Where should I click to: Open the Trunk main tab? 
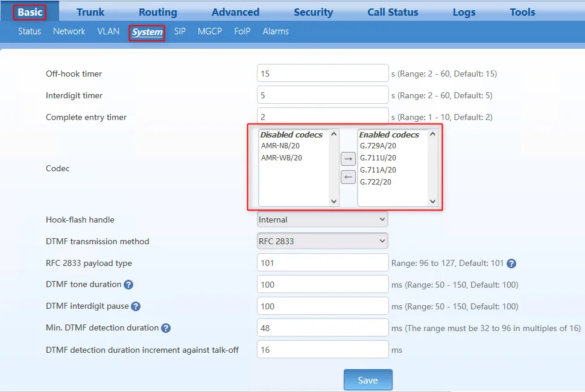[90, 12]
